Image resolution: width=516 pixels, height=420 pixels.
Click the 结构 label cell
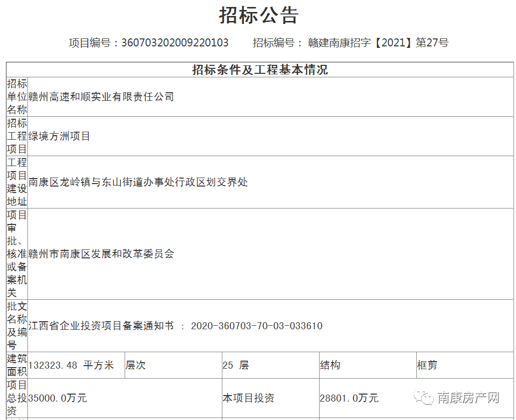(330, 365)
